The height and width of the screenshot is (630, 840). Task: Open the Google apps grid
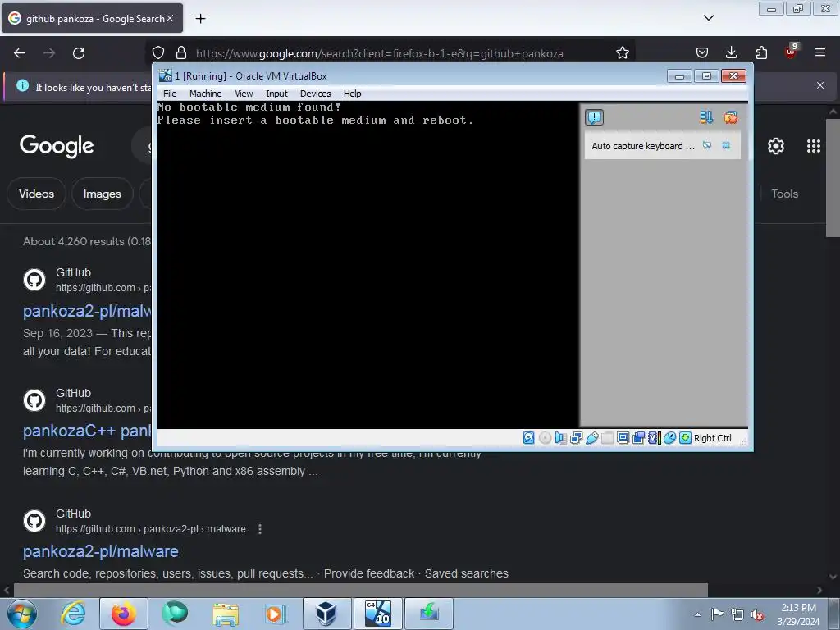813,146
